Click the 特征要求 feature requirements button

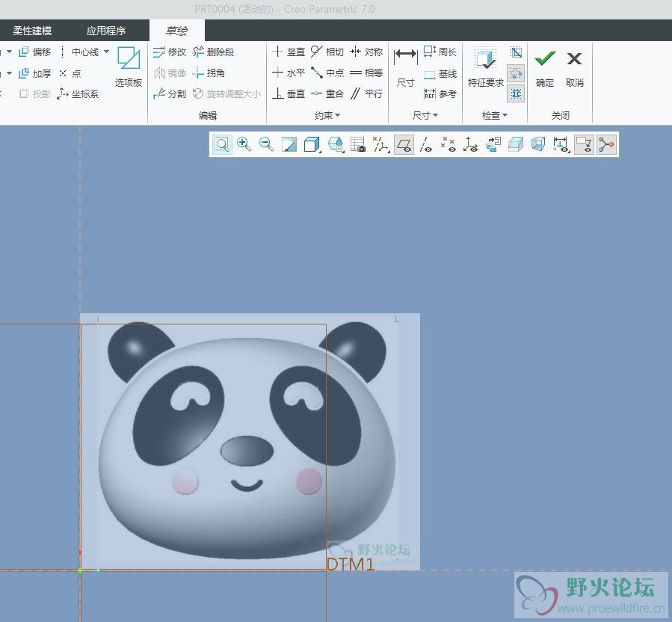pyautogui.click(x=486, y=67)
